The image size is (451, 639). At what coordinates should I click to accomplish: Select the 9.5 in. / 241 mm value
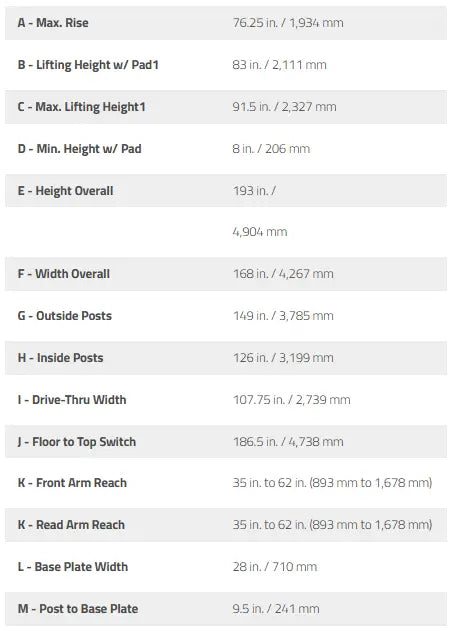(x=276, y=609)
